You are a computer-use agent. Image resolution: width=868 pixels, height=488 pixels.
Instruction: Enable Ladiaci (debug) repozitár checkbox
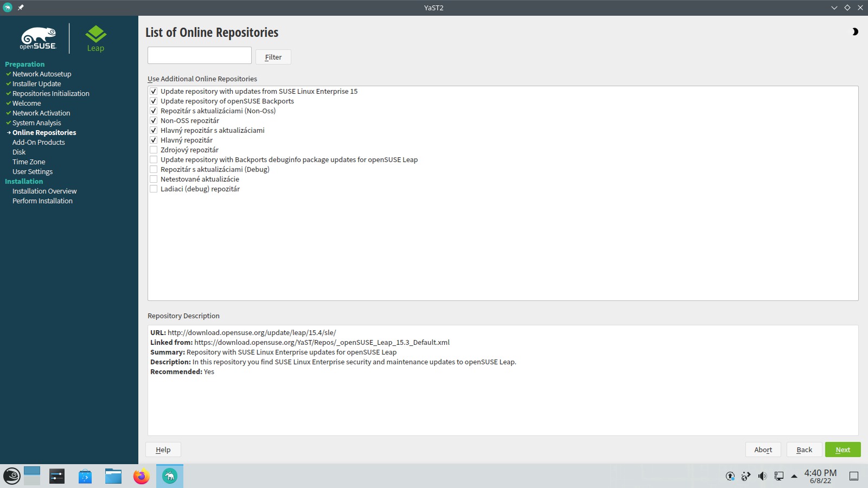click(x=154, y=189)
